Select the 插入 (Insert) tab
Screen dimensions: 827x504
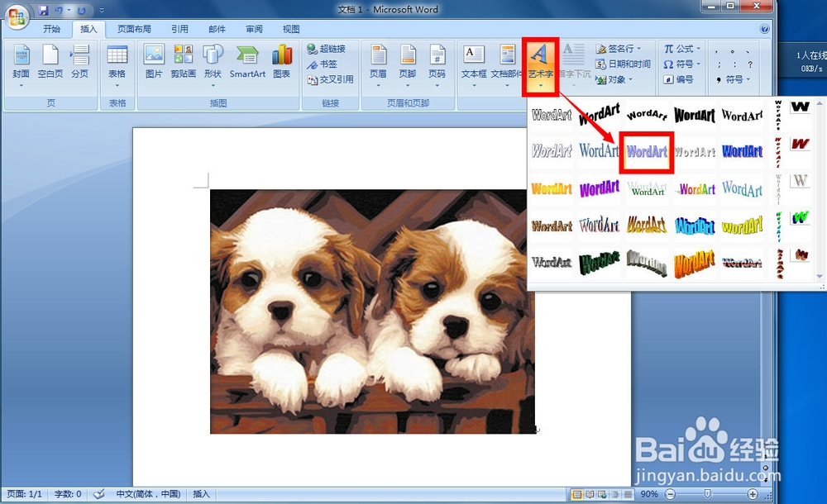[88, 29]
